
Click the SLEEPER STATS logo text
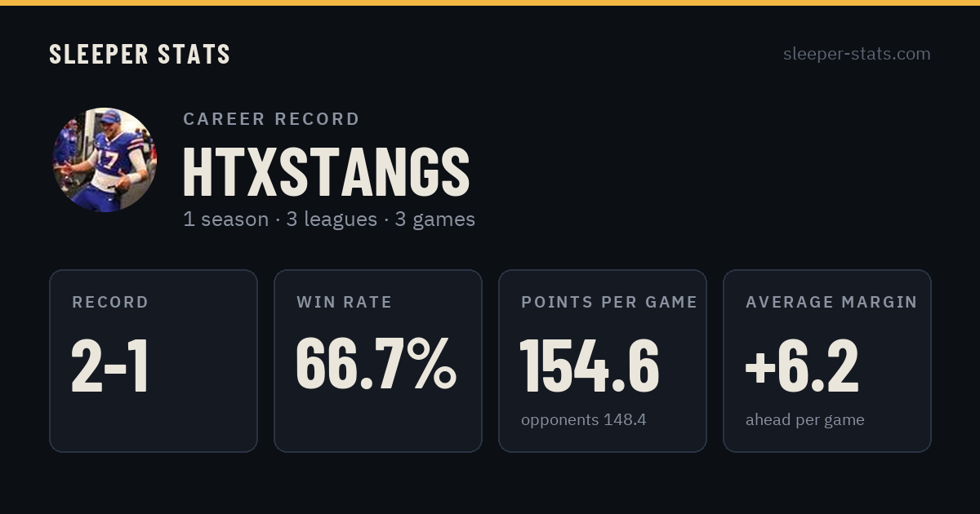pyautogui.click(x=140, y=54)
